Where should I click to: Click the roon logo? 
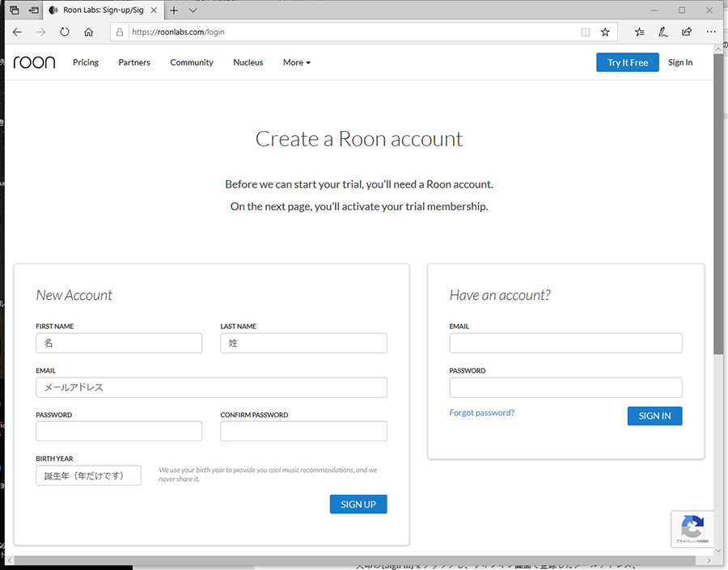34,62
